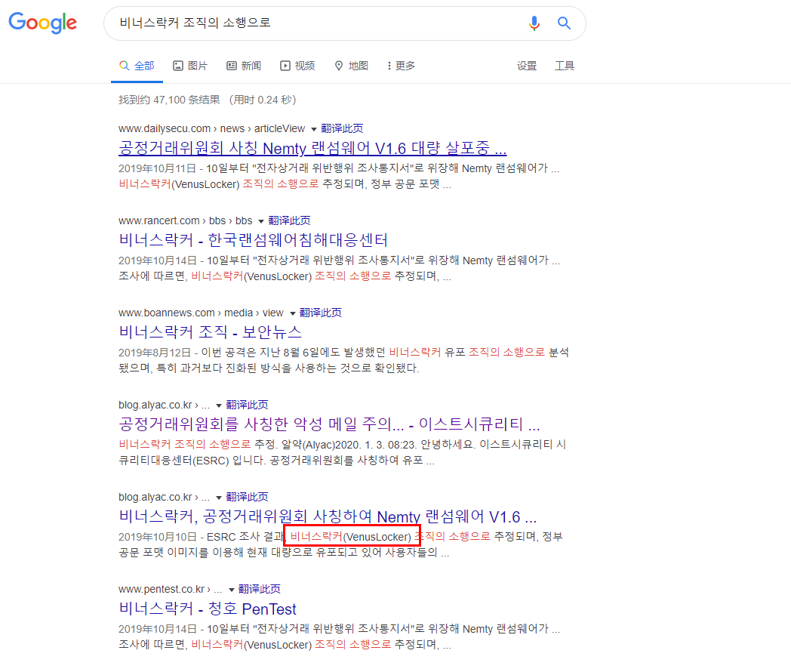Switch to the 地图 (Maps) tab
791x672 pixels.
tap(352, 66)
